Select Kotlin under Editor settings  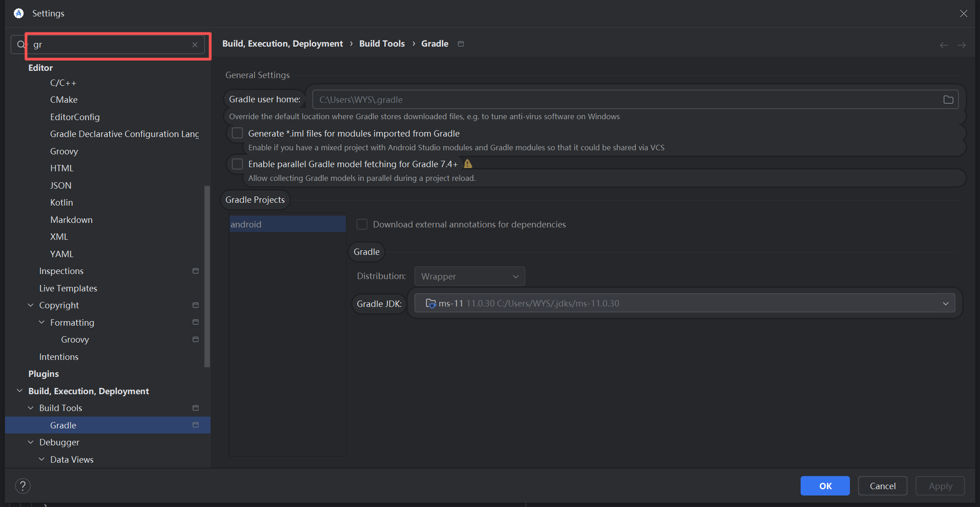tap(62, 202)
